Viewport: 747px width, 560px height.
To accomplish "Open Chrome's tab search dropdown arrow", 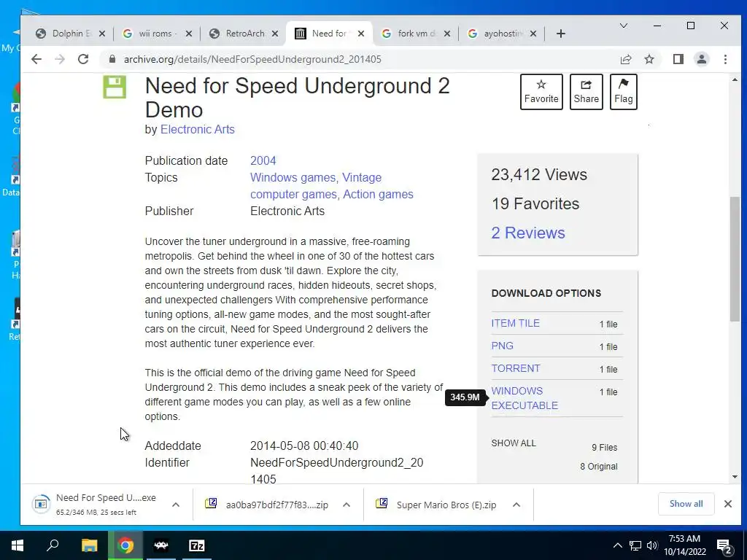I will 623,26.
